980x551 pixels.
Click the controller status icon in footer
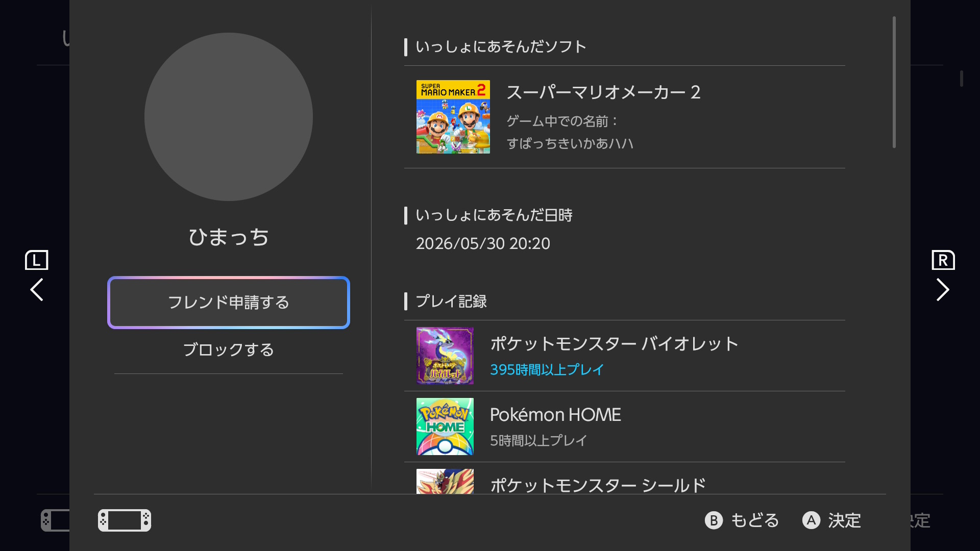pos(125,520)
